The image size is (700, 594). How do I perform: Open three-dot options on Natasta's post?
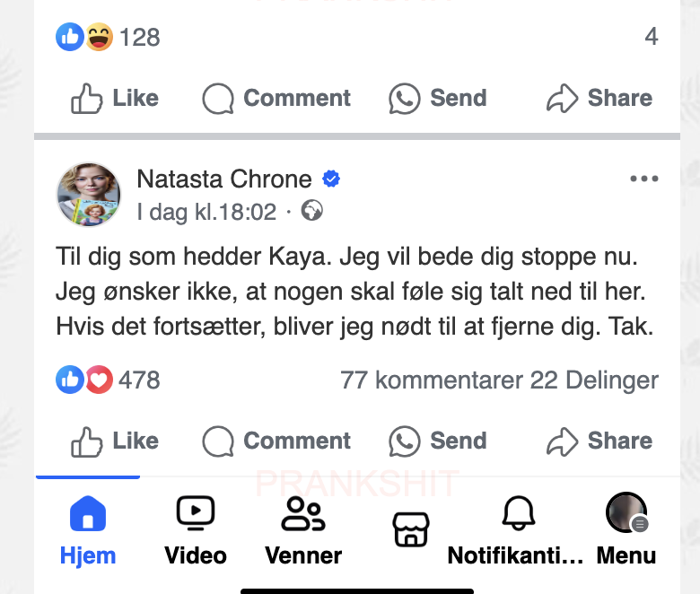643,179
